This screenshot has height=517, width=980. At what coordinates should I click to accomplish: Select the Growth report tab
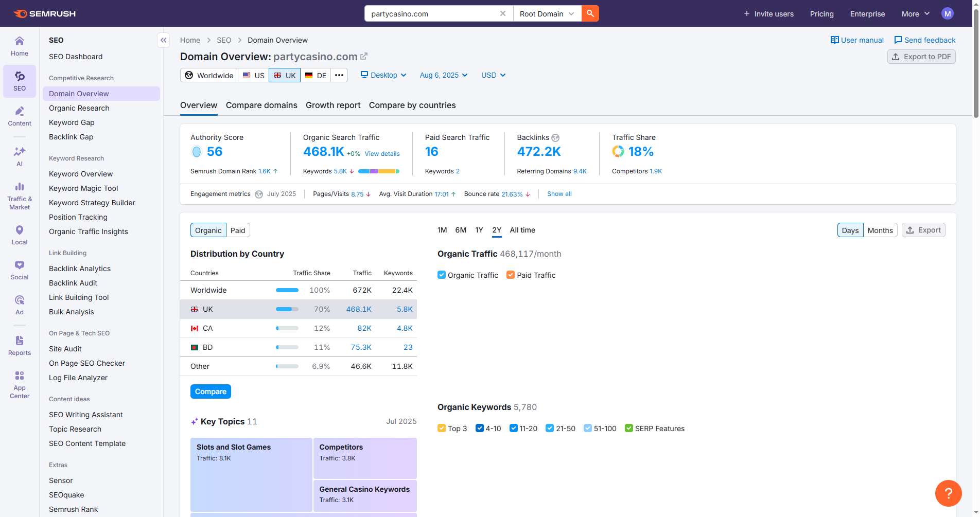click(x=333, y=105)
